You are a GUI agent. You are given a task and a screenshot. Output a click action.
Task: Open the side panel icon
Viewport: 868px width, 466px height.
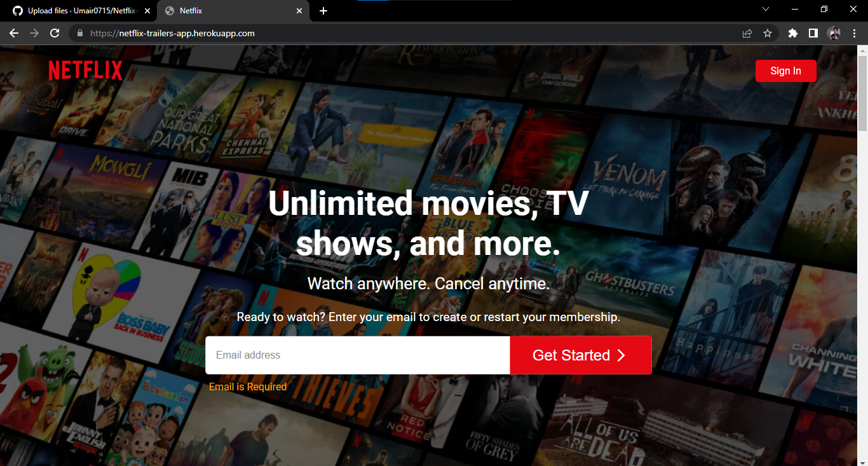813,32
